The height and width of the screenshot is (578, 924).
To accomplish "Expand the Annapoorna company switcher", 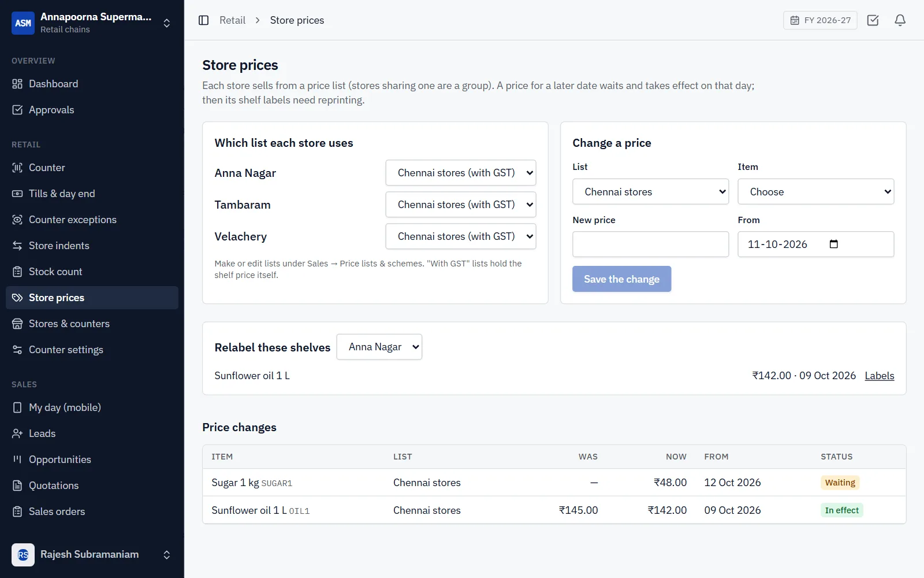I will pyautogui.click(x=167, y=23).
